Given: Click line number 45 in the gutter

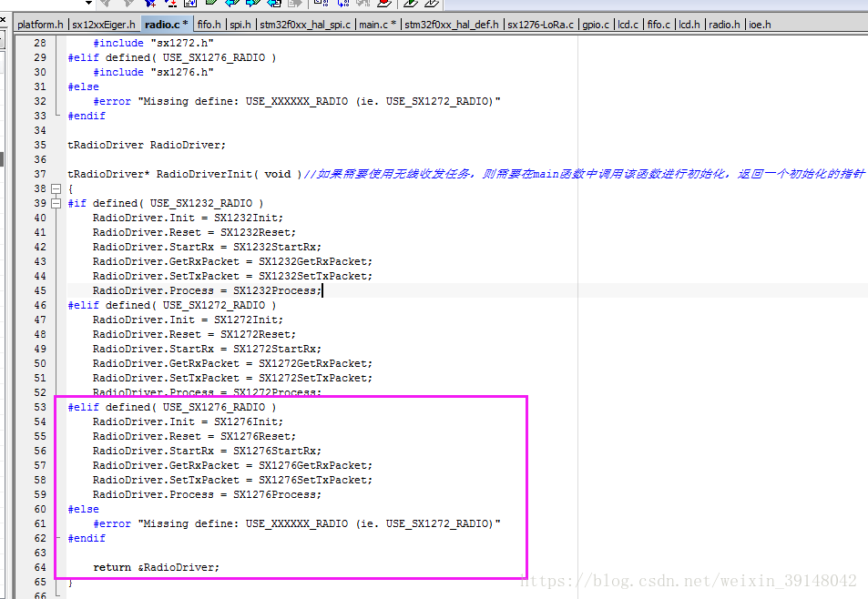Looking at the screenshot, I should pyautogui.click(x=40, y=290).
